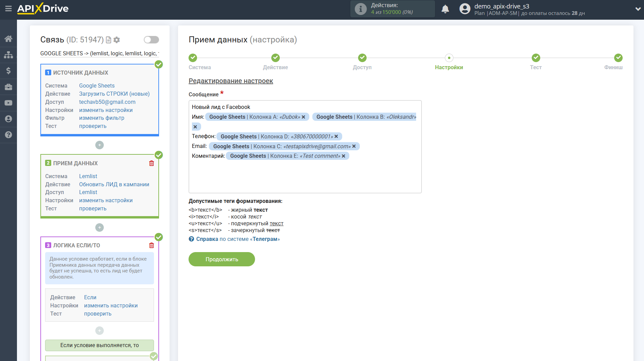The width and height of the screenshot is (644, 361).
Task: Click the copy connection document icon
Action: click(x=109, y=40)
